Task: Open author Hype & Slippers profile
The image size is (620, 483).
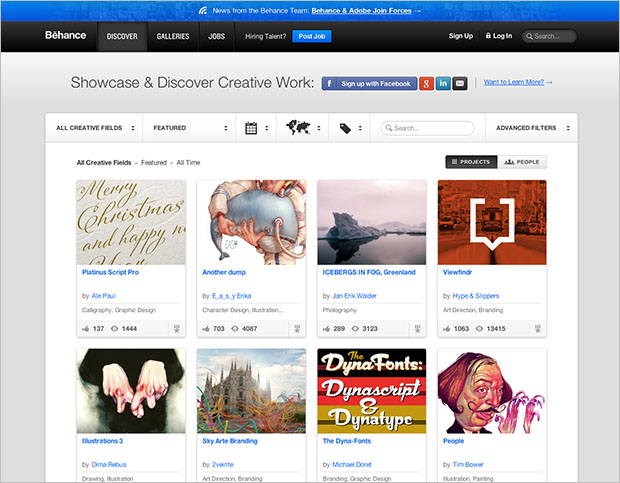Action: pyautogui.click(x=476, y=296)
